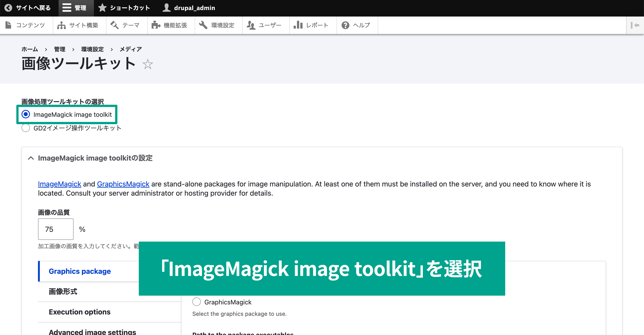644x335 pixels.
Task: Click the 管理 toolbar tab label
Action: pos(80,8)
